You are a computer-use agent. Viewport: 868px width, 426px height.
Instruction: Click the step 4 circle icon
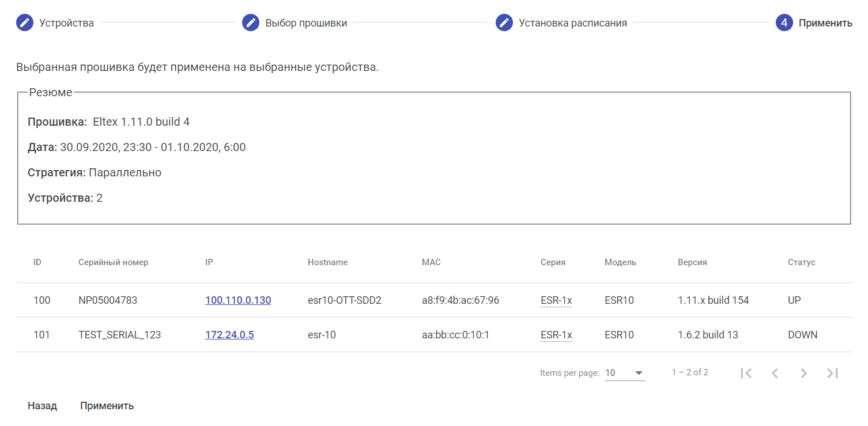click(784, 23)
